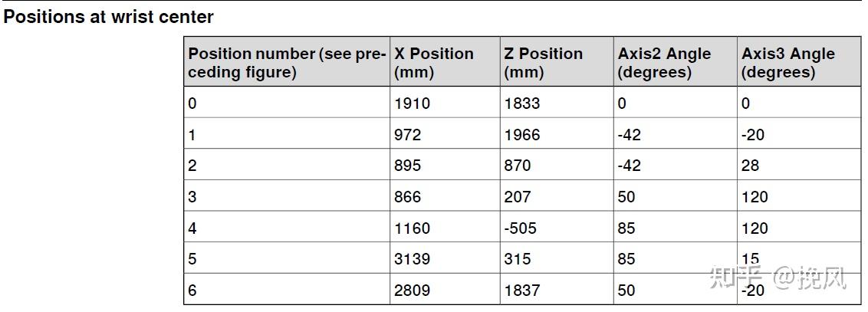
Task: Click the 'Axis2 Angle (degrees)' header cell
Action: coord(664,63)
